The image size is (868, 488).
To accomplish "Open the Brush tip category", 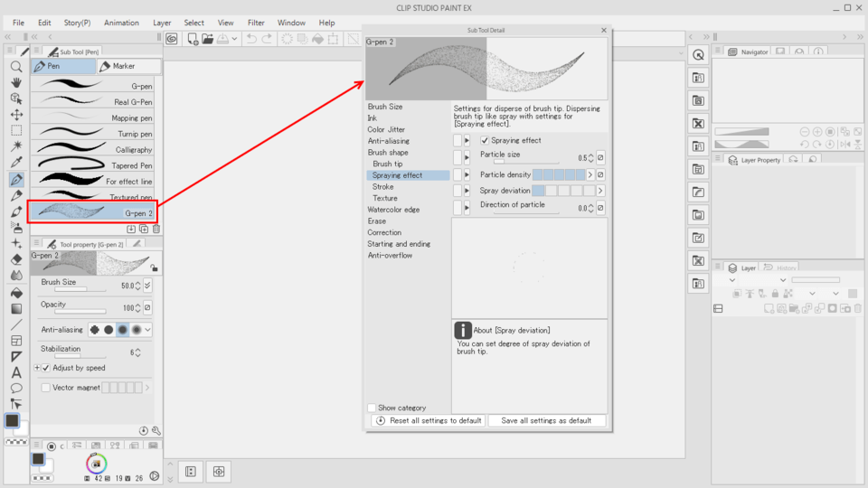I will tap(388, 164).
